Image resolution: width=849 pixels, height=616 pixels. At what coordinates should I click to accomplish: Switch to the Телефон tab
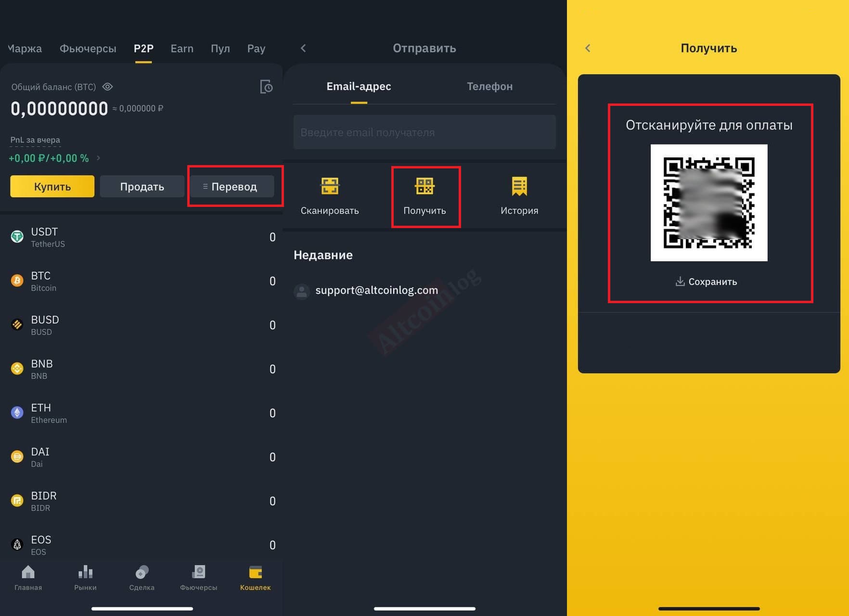click(x=489, y=87)
